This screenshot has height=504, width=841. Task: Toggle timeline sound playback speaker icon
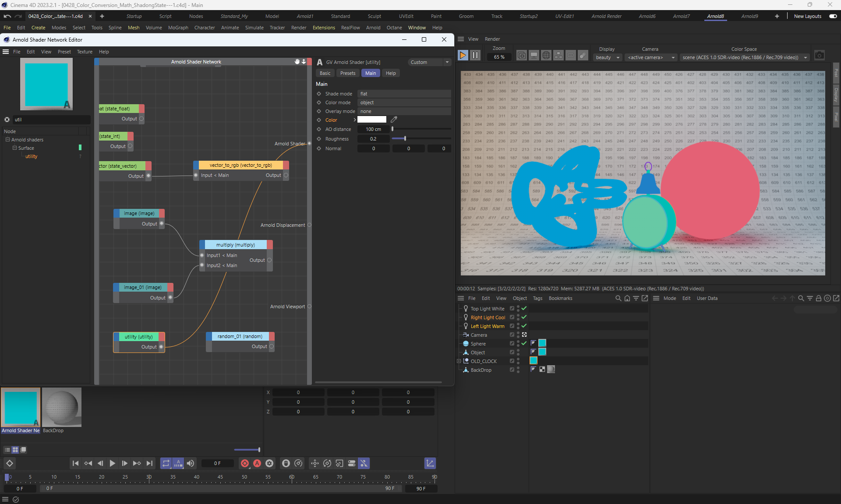[191, 463]
